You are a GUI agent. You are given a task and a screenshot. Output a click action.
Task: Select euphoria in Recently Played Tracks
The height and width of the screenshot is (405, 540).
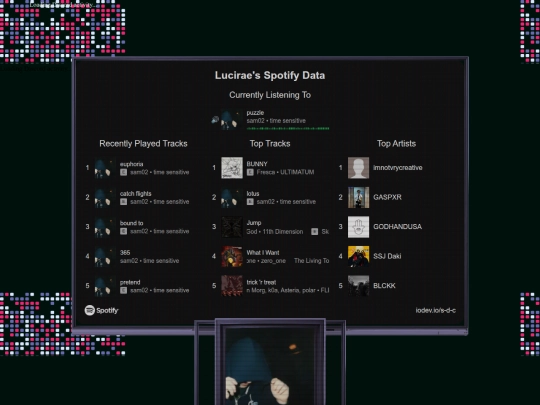click(x=132, y=164)
